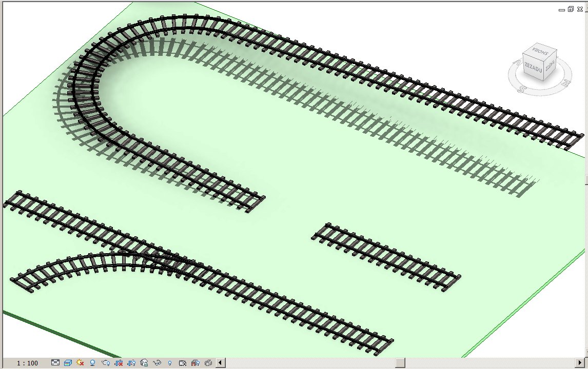Toggle Reveal Hidden Elements light bulb
This screenshot has width=588, height=369.
point(170,363)
